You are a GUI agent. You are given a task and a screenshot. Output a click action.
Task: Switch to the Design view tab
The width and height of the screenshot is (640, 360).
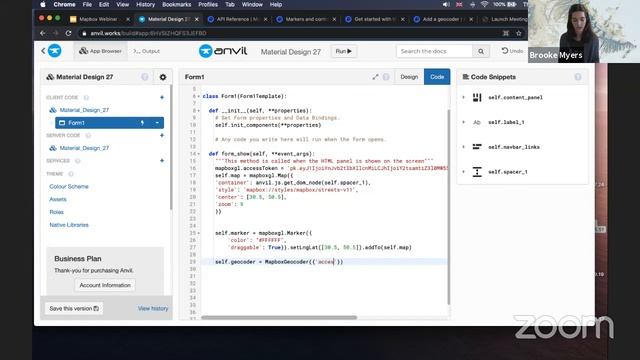[x=409, y=77]
